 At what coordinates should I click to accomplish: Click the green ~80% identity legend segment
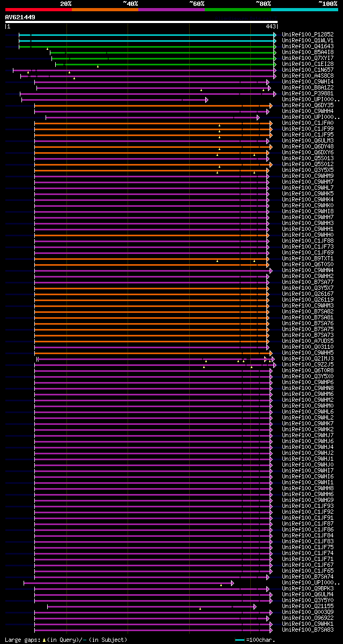pyautogui.click(x=238, y=10)
